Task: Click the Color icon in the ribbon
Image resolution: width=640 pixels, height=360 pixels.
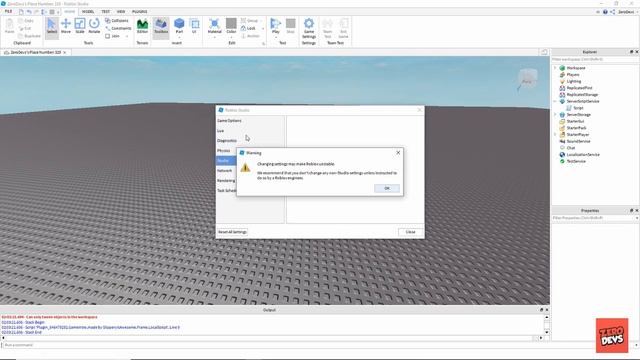Action: [231, 24]
